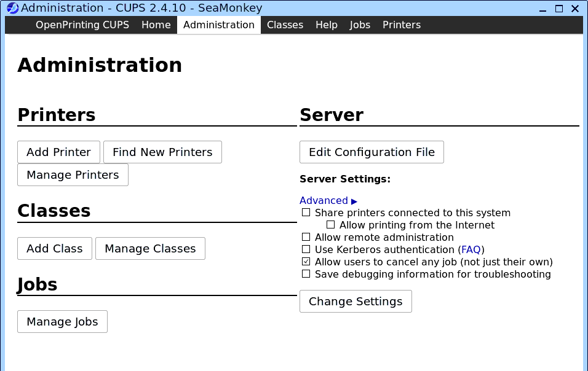Screen dimensions: 588x371
Task: Follow the Kerberos FAQ link
Action: tap(471, 250)
